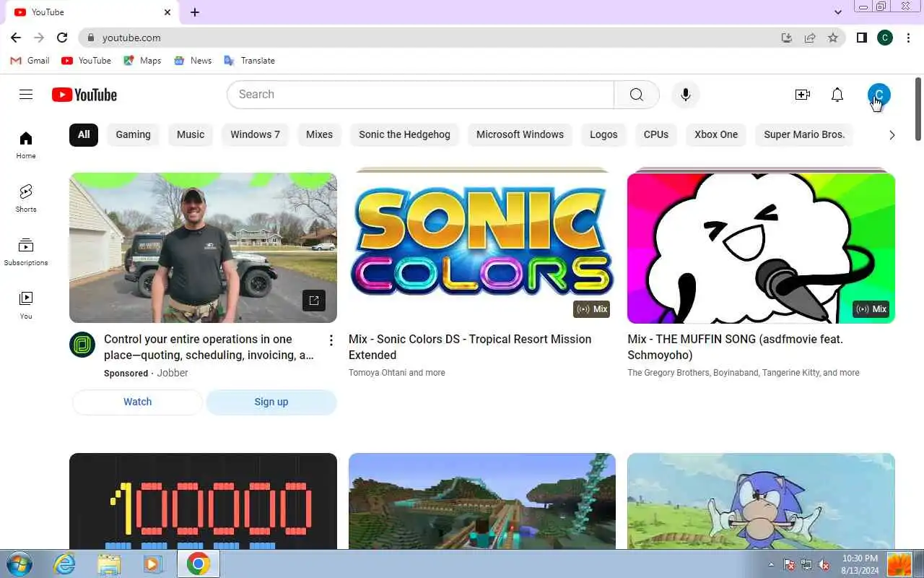
Task: Open a new browser tab
Action: pyautogui.click(x=195, y=12)
